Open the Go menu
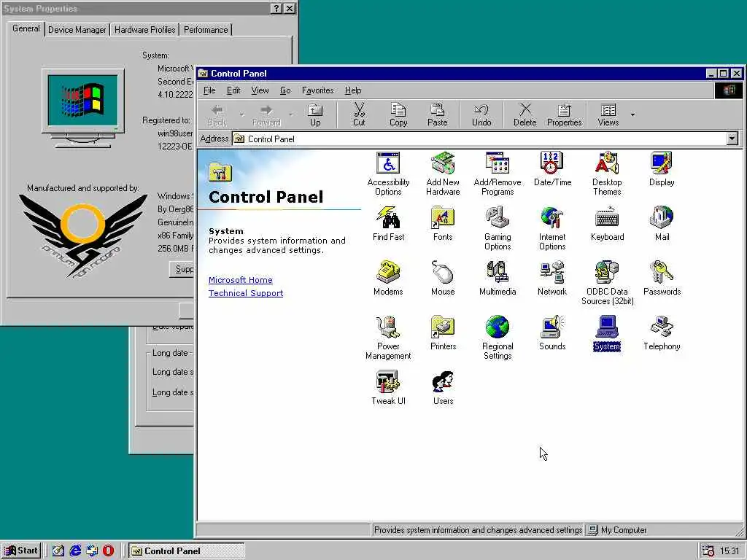 click(285, 90)
